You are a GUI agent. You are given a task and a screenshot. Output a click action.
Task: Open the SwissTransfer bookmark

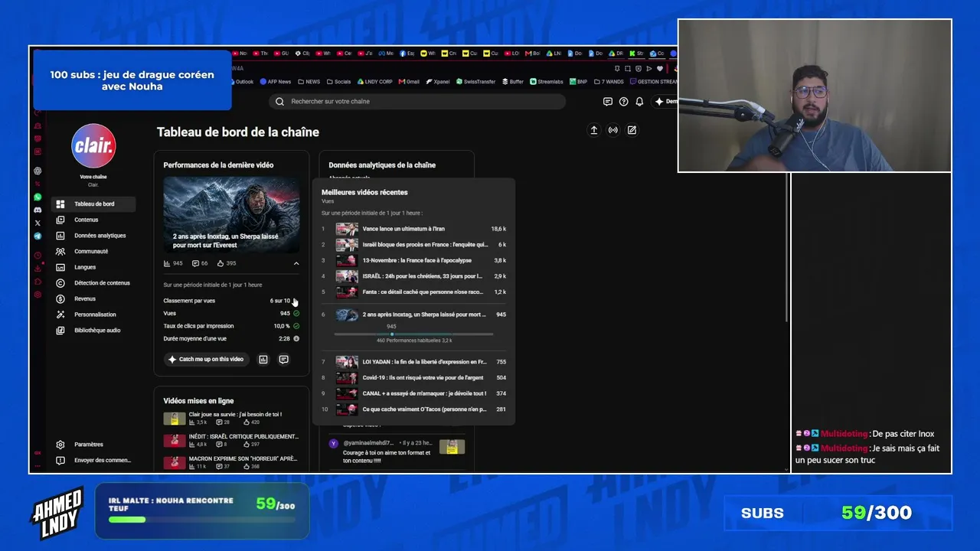475,82
